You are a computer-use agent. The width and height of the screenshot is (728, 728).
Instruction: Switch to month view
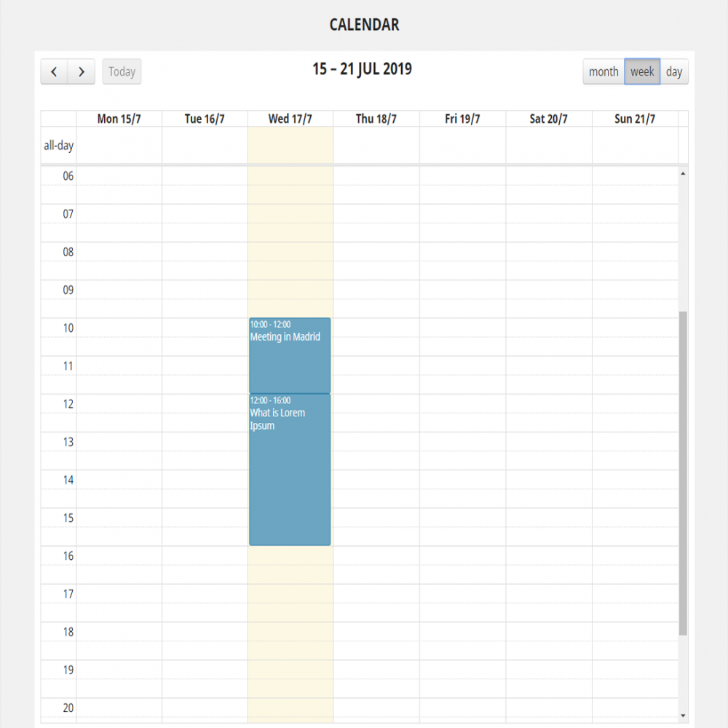coord(604,72)
